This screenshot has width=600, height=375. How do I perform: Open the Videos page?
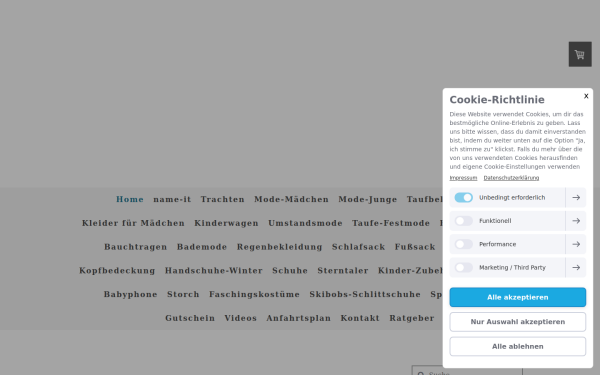tap(240, 318)
